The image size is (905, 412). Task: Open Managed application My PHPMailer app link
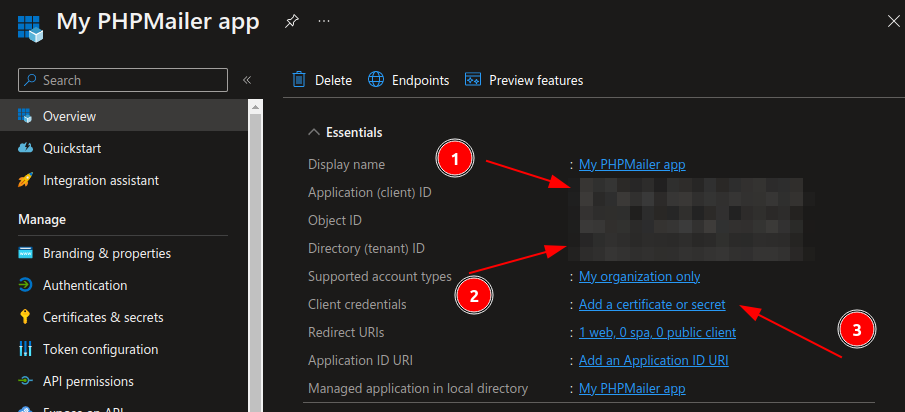(632, 388)
